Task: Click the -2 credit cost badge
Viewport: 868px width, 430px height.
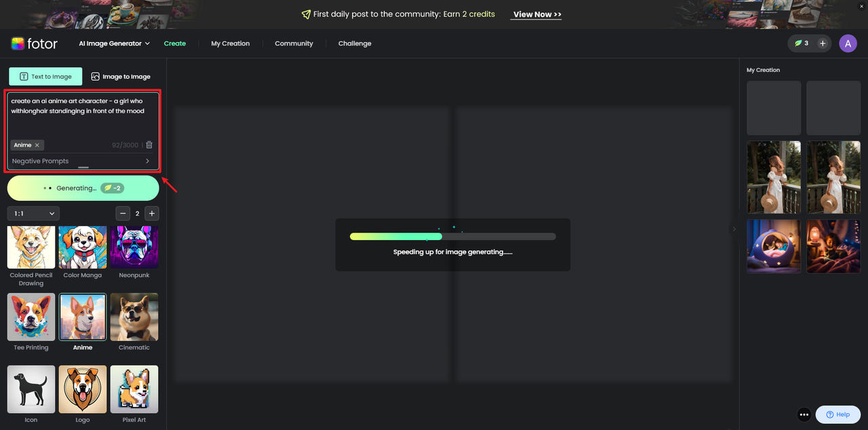Action: [x=112, y=188]
